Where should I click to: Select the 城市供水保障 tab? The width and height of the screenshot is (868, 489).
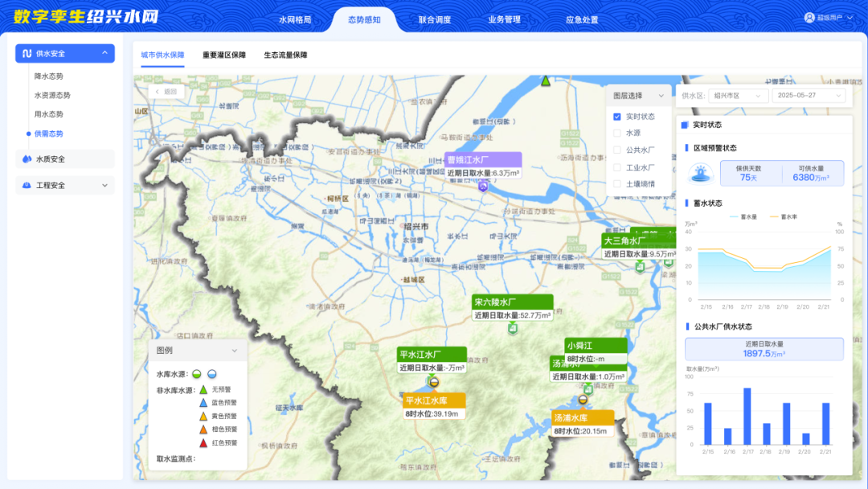click(x=162, y=55)
